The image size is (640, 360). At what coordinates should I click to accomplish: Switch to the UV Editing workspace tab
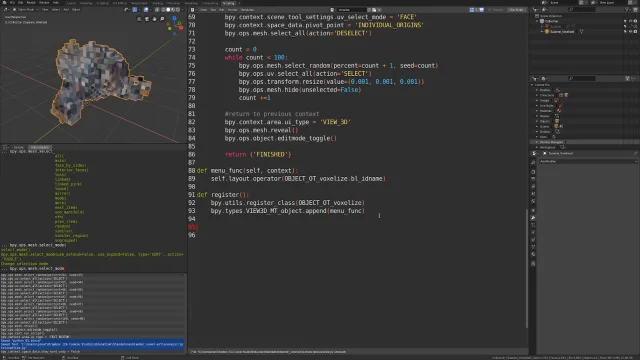120,3
